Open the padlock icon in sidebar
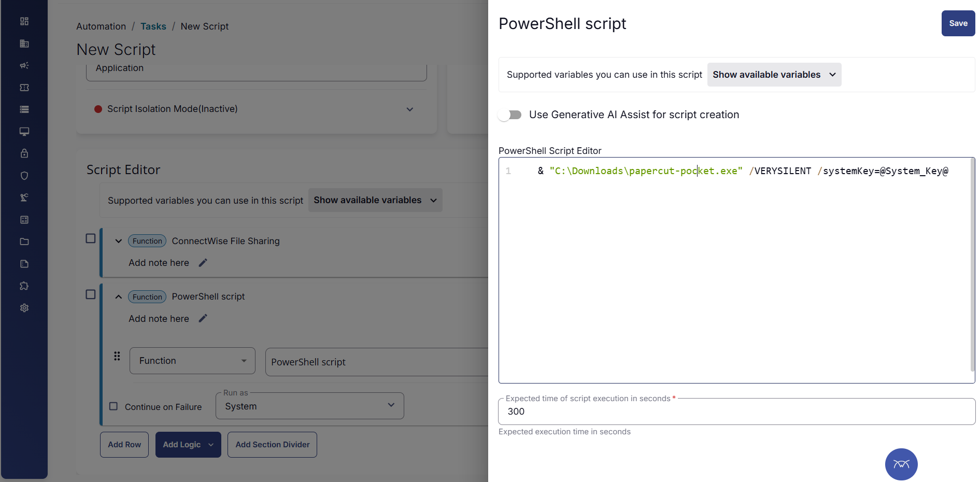The image size is (980, 482). (x=24, y=153)
